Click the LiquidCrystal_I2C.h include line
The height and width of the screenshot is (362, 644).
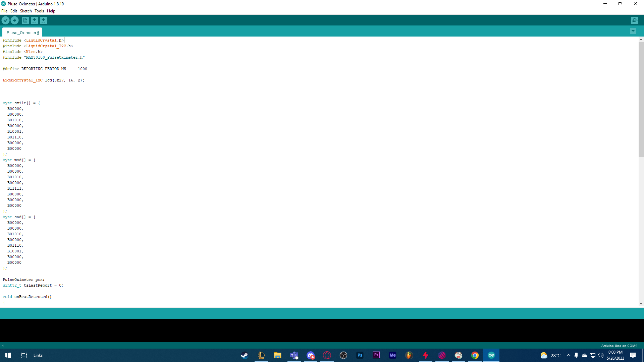[38, 46]
